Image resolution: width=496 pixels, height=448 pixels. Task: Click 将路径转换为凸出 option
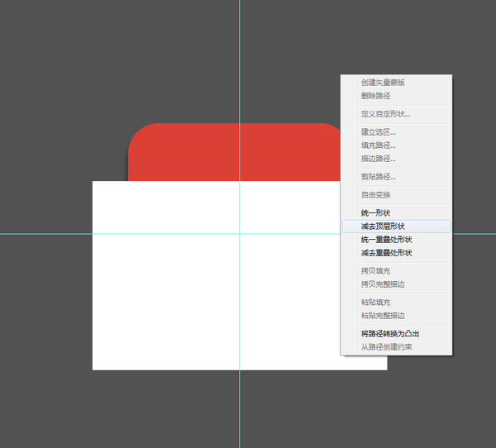click(x=390, y=334)
